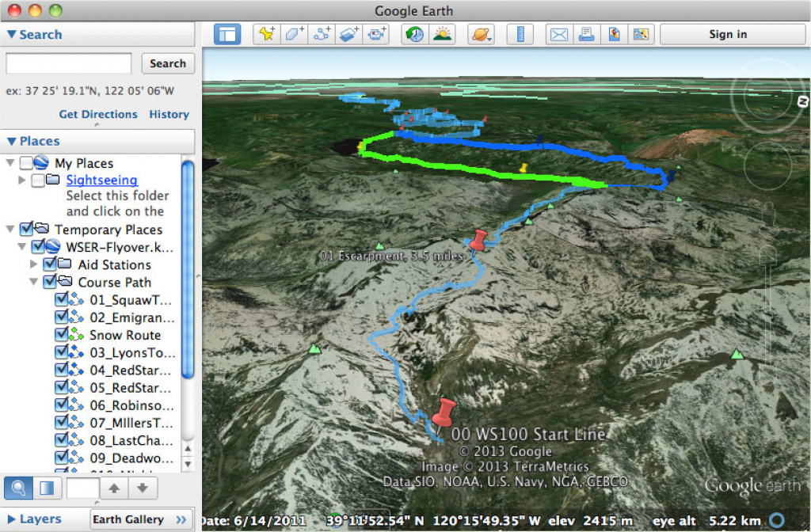
Task: Select the Add Path tool
Action: tap(322, 34)
